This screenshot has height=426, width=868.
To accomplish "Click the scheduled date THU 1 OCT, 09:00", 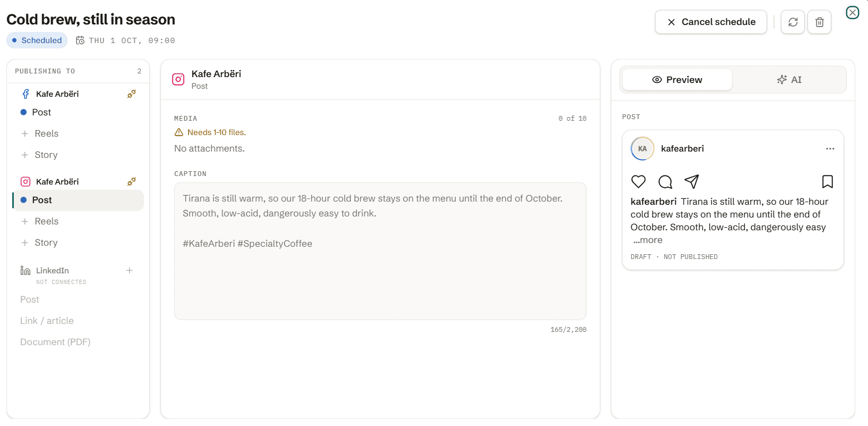I will pyautogui.click(x=132, y=40).
